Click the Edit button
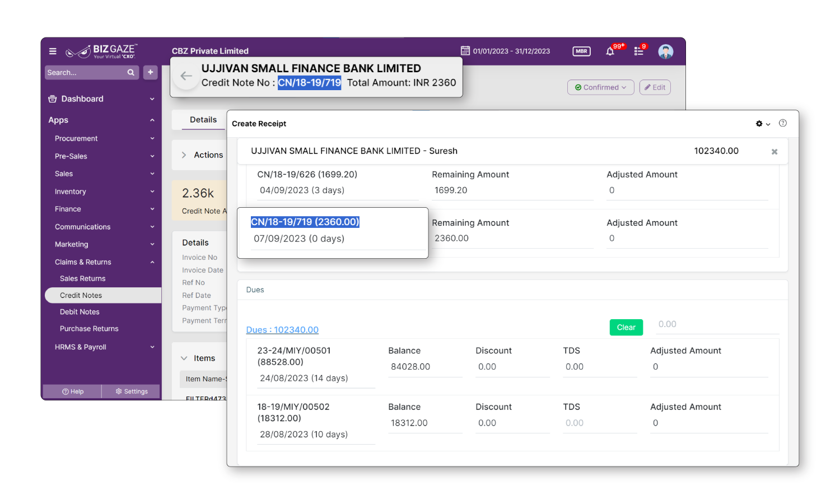Image resolution: width=840 pixels, height=504 pixels. pos(655,87)
